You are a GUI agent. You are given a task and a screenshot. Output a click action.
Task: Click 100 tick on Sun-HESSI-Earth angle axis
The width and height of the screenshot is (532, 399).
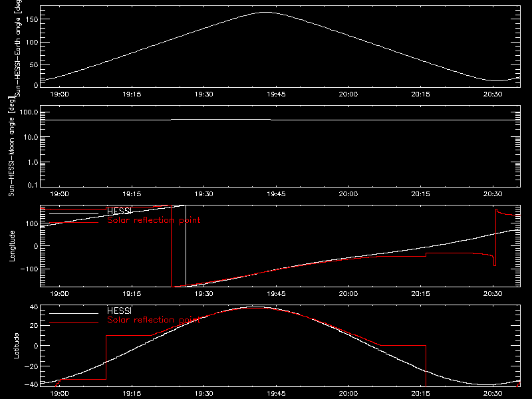32,42
